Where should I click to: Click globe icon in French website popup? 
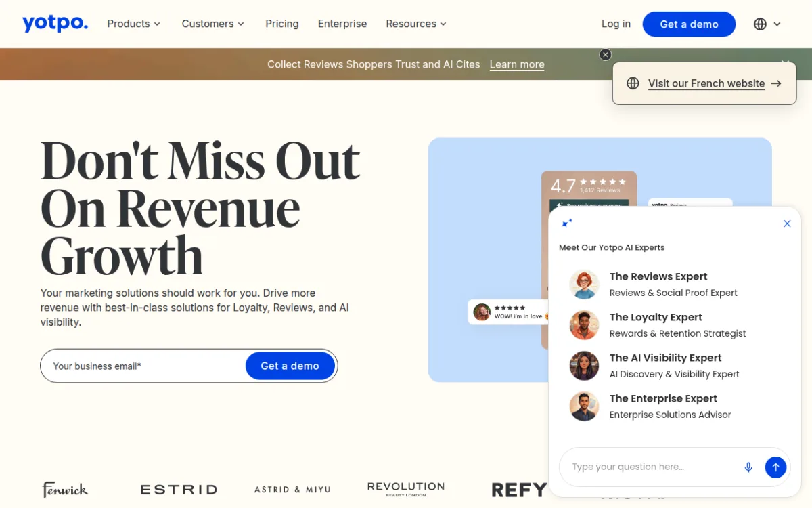tap(633, 83)
